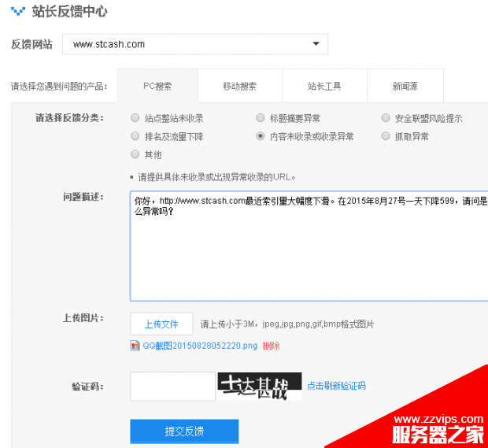Click the uploaded PNG file icon

point(135,346)
